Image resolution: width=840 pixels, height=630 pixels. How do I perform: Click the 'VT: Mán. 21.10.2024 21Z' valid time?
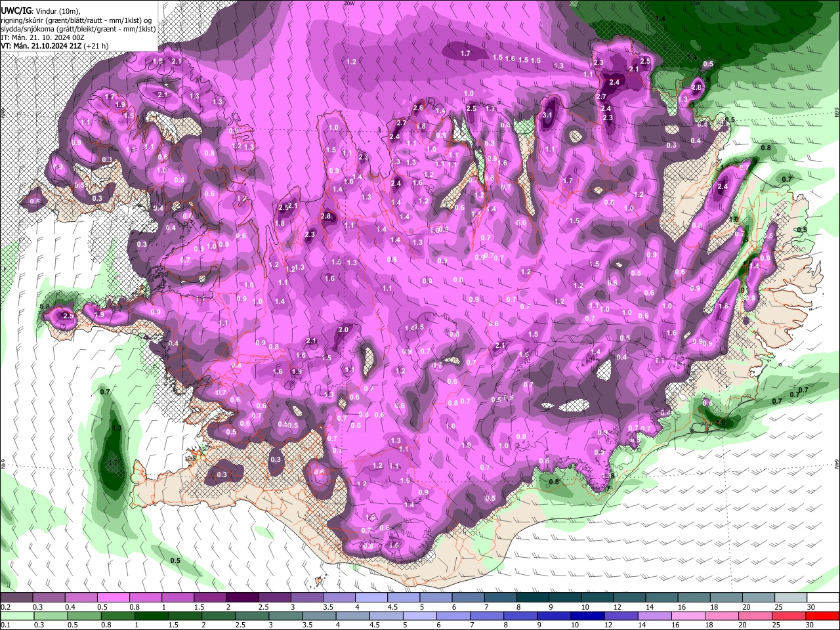pyautogui.click(x=41, y=46)
